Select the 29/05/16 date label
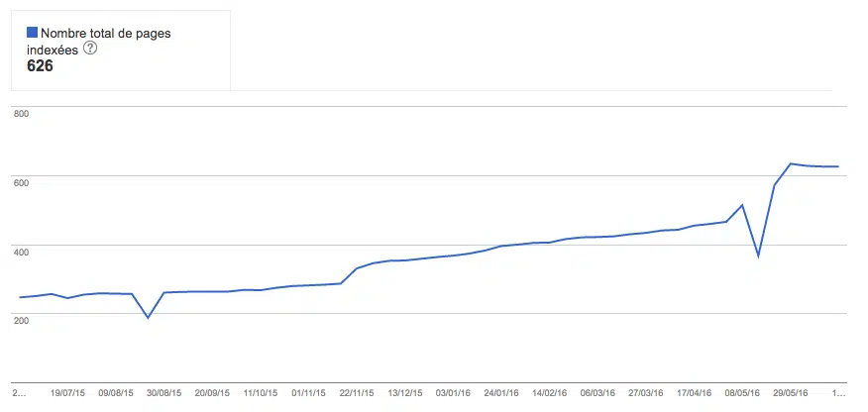Screen dimensions: 868x412 click(790, 393)
